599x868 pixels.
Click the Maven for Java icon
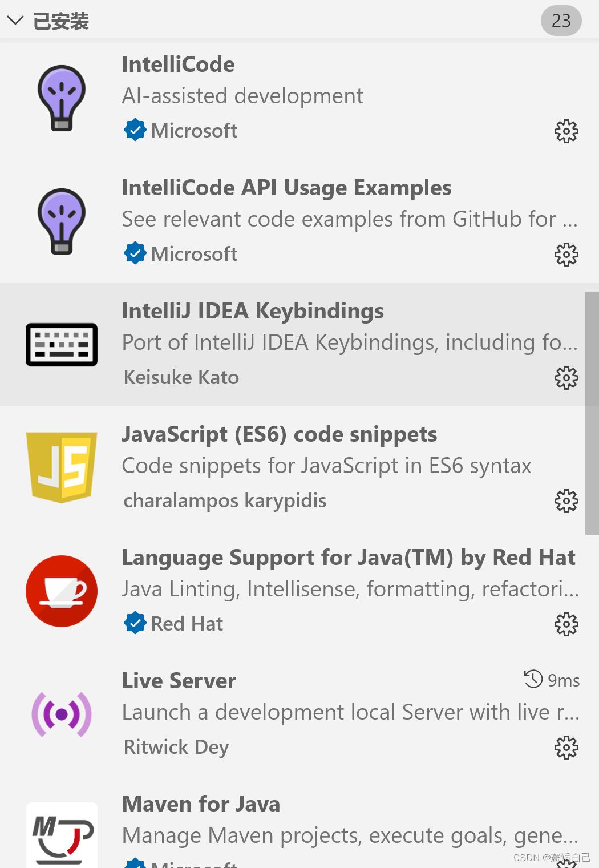(x=62, y=835)
